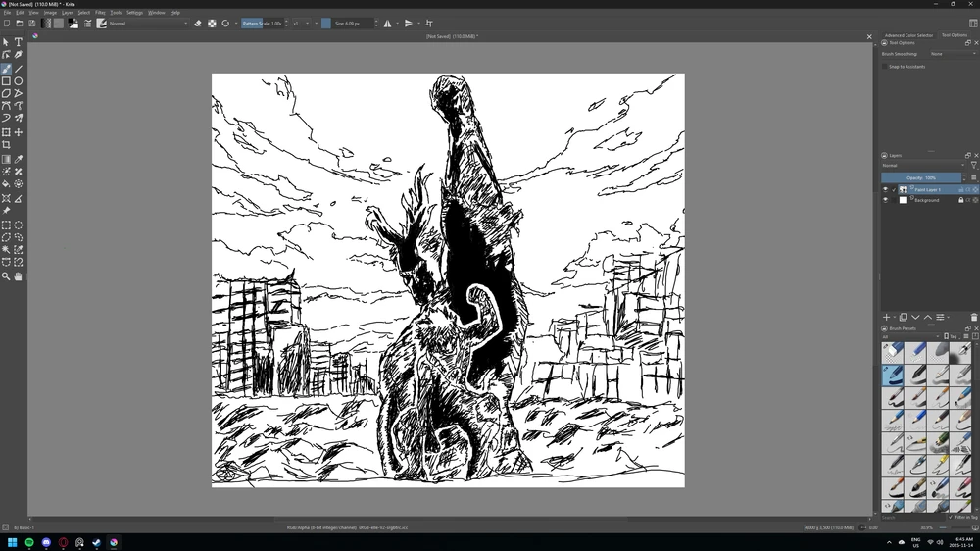Toggle vertical mirror tool
Viewport: 980px width, 551px height.
coord(408,24)
